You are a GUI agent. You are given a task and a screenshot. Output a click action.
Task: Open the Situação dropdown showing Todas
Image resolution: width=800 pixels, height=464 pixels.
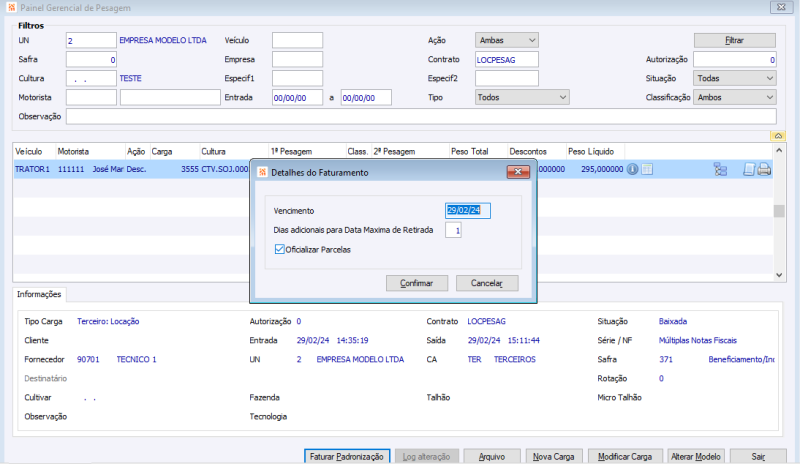pos(735,78)
